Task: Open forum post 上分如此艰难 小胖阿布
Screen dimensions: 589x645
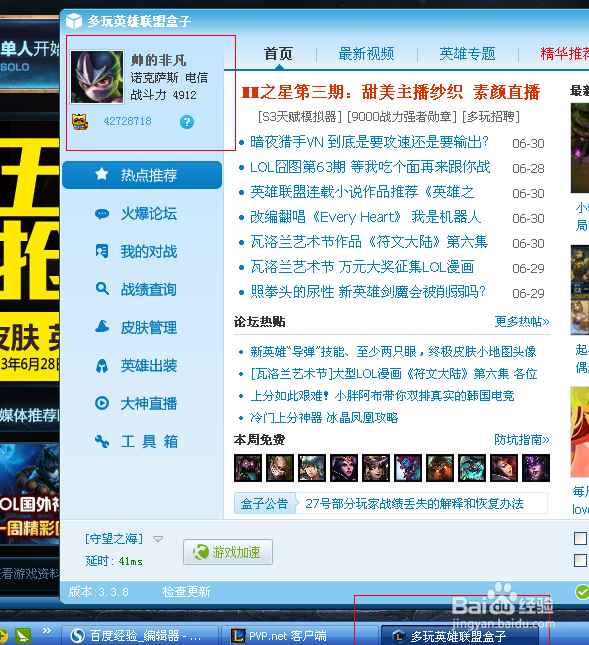Action: [382, 396]
